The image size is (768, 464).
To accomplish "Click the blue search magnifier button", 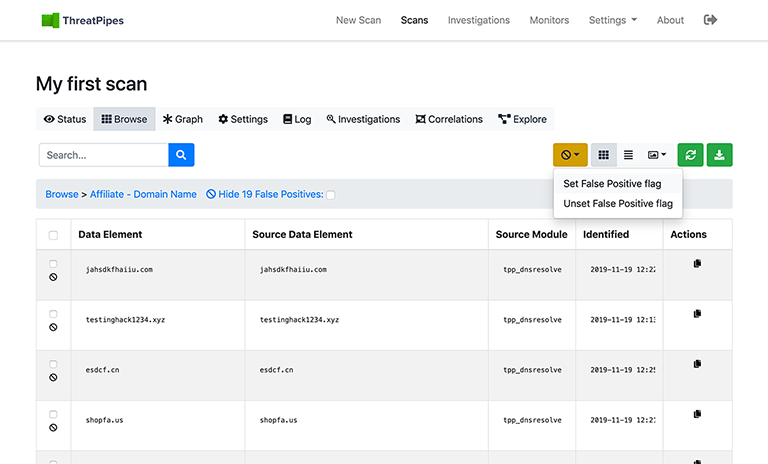I will click(x=181, y=155).
